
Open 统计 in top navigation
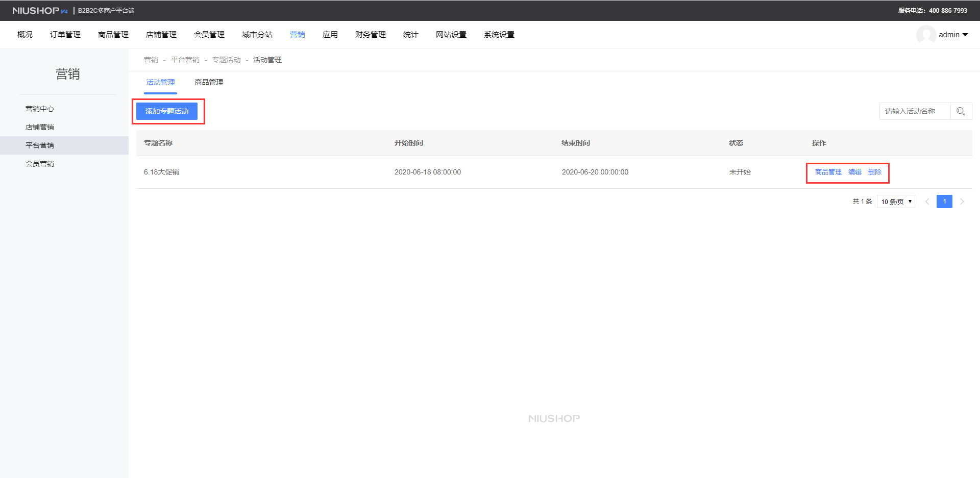pyautogui.click(x=411, y=35)
